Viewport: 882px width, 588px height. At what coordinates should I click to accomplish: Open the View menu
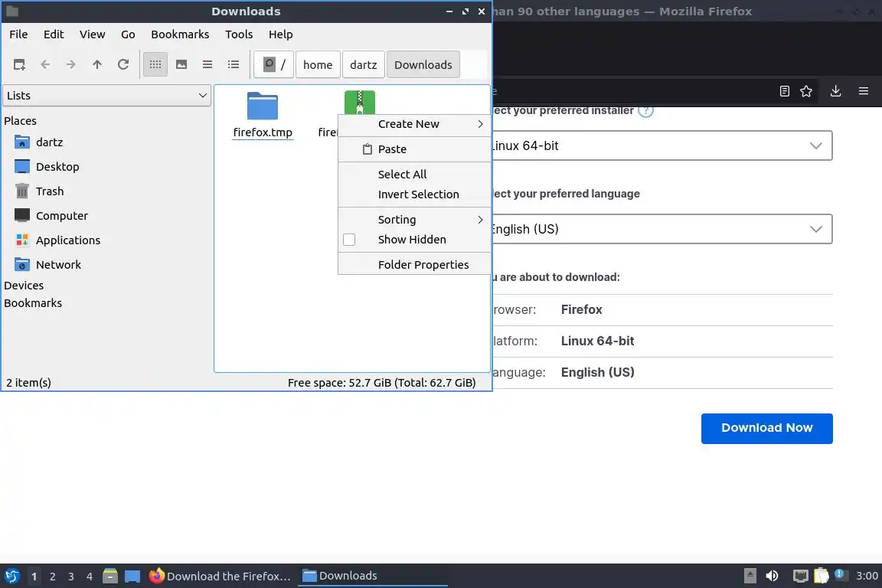[x=92, y=34]
